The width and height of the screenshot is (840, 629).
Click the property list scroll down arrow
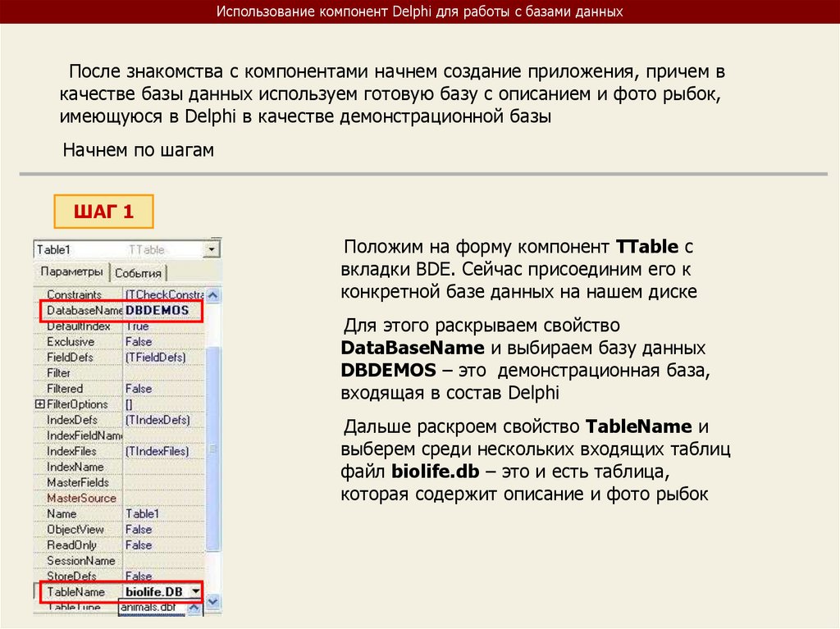(212, 602)
